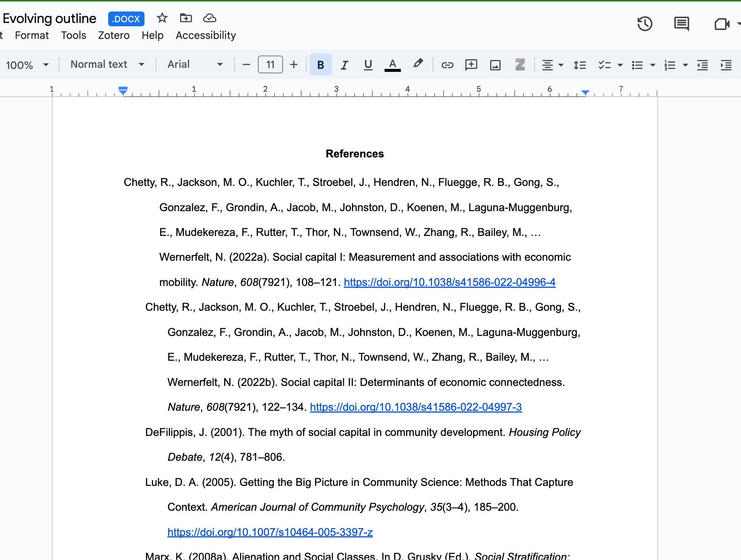Open the Normal text style dropdown
Screen dimensions: 741x560
[107, 64]
